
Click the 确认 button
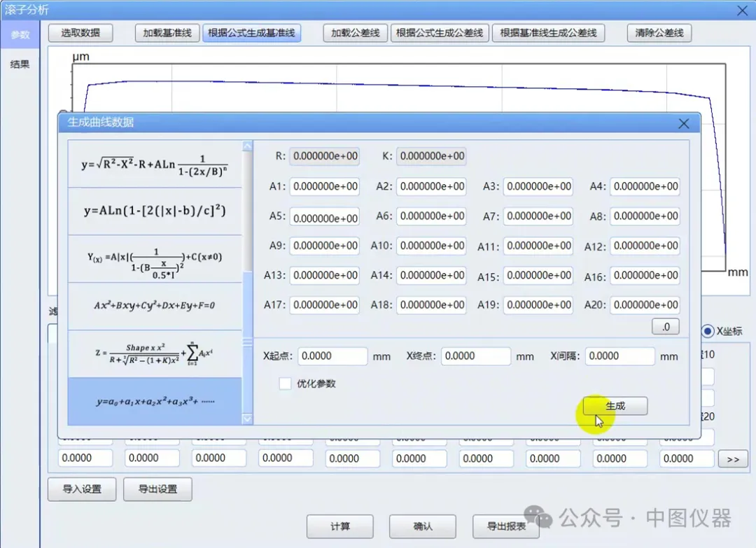pyautogui.click(x=423, y=526)
